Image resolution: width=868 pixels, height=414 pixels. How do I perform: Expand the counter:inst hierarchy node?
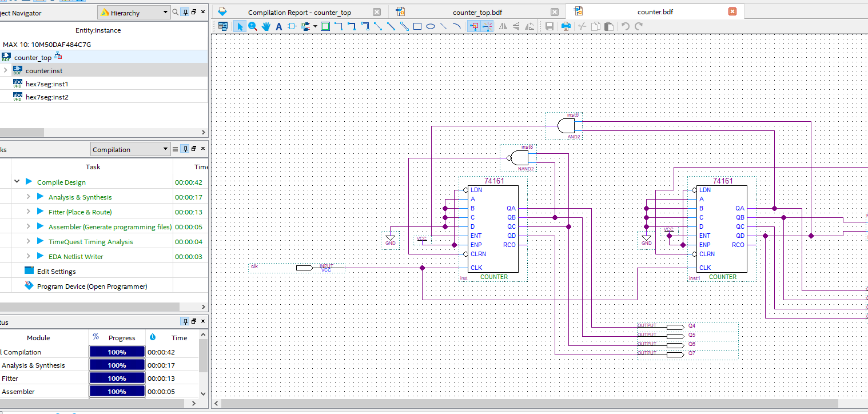pos(5,70)
